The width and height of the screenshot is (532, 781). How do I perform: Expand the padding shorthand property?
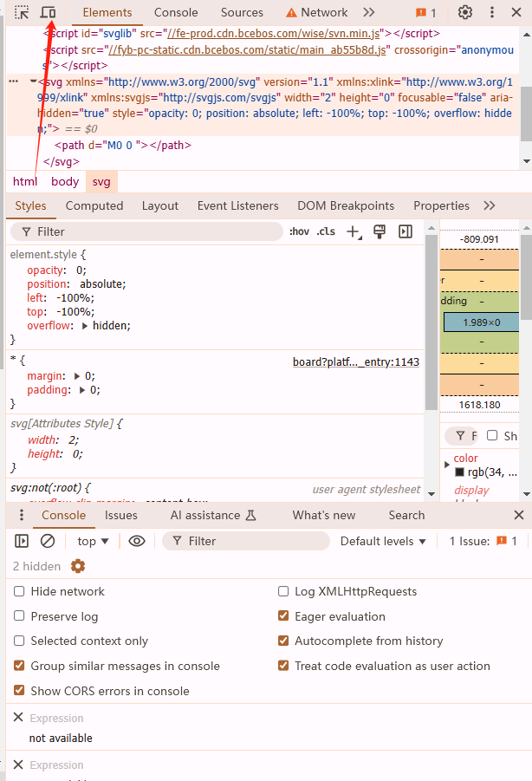(82, 390)
